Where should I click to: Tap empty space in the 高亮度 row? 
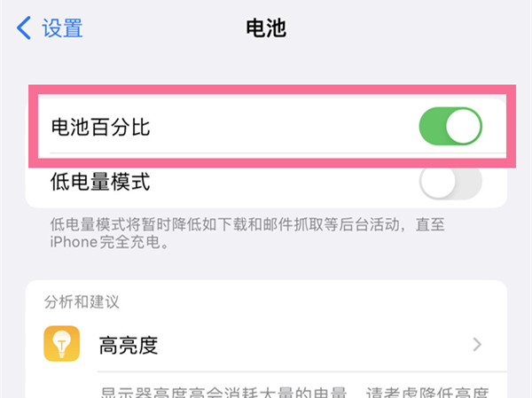[x=310, y=344]
